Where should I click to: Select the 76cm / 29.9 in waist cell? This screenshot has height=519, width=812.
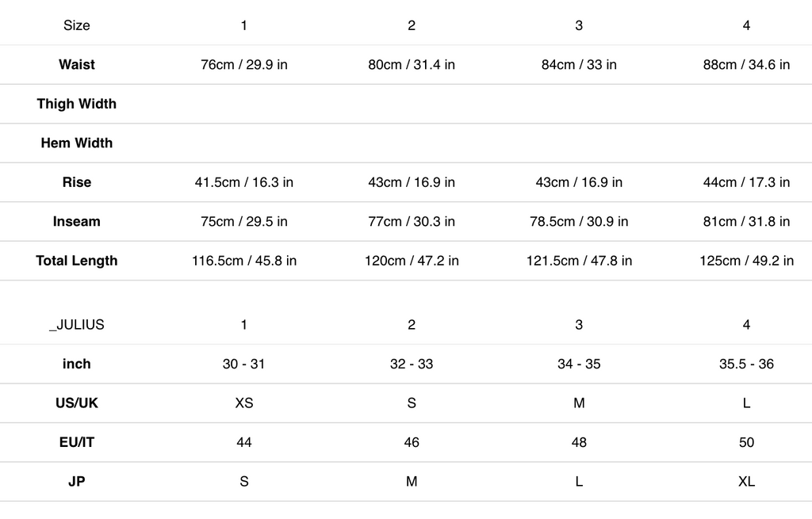(244, 65)
